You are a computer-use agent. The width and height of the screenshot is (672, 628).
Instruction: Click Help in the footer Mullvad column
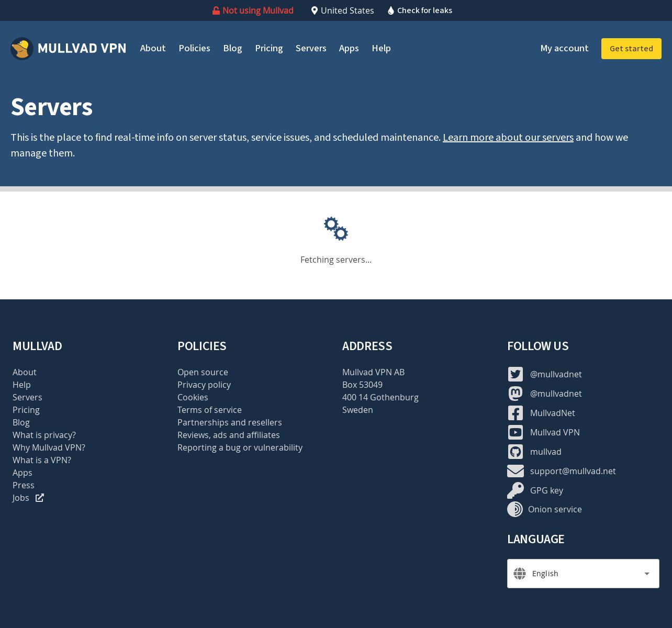pyautogui.click(x=21, y=385)
